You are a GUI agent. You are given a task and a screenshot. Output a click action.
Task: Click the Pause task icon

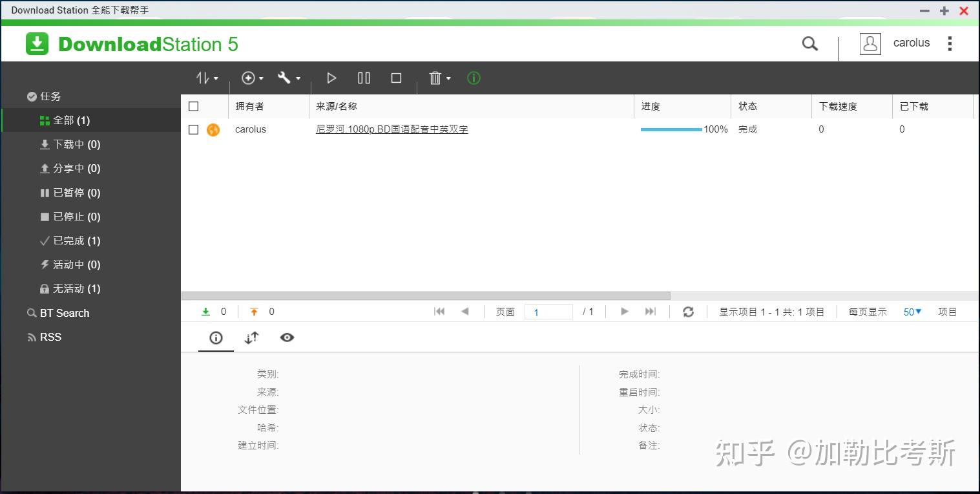click(364, 78)
